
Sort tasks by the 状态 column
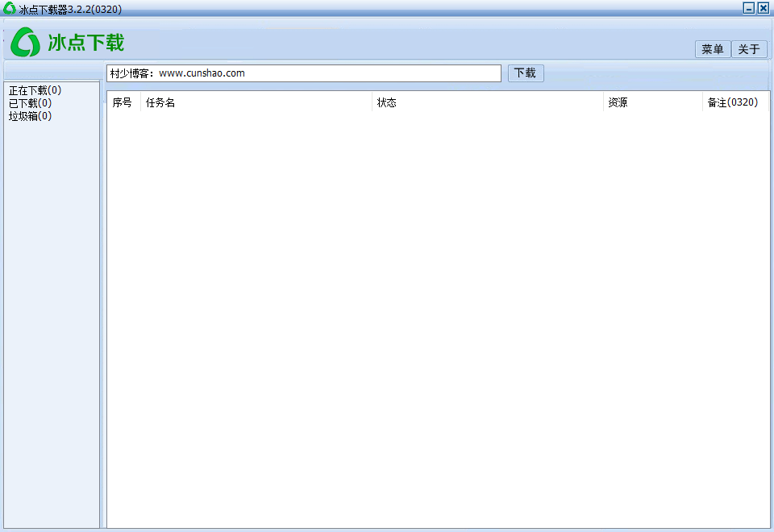click(387, 102)
